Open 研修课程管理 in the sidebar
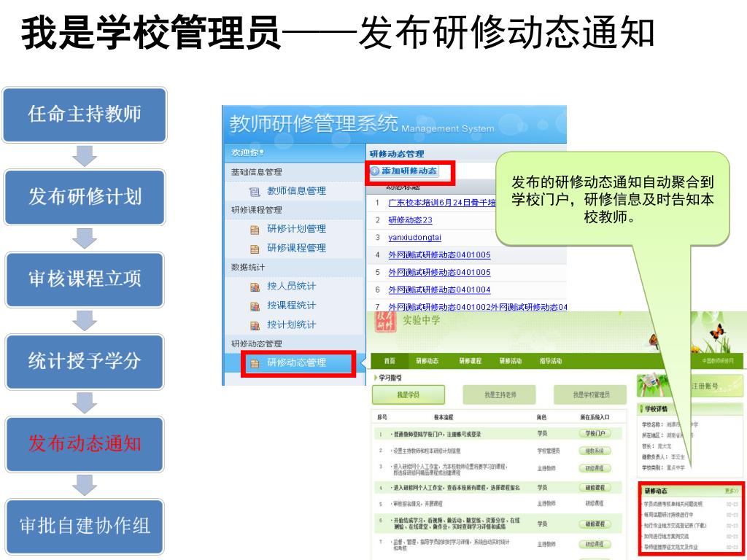This screenshot has width=747, height=560. [296, 248]
